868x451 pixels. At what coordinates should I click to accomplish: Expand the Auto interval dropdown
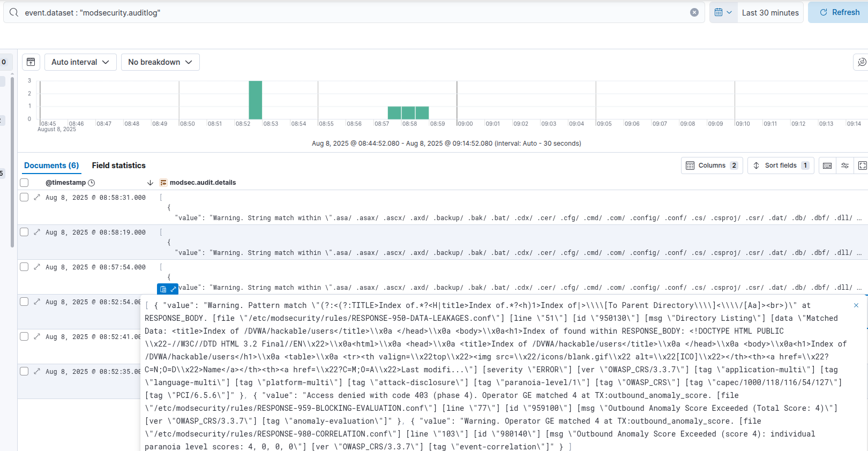pos(80,62)
